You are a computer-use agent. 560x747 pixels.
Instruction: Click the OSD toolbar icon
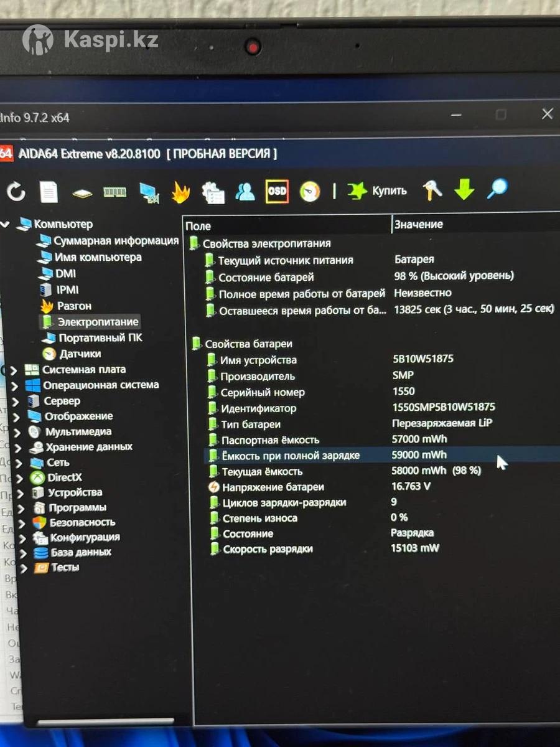(276, 192)
